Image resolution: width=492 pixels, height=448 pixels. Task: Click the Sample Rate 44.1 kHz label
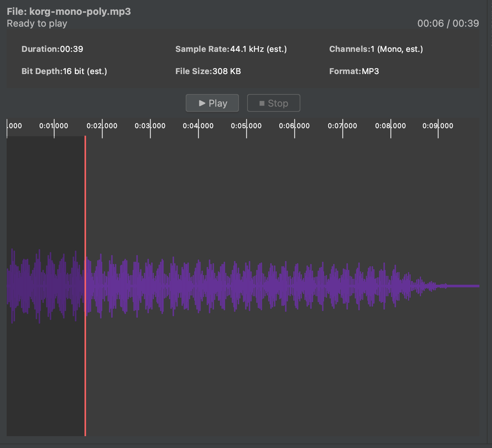click(231, 49)
